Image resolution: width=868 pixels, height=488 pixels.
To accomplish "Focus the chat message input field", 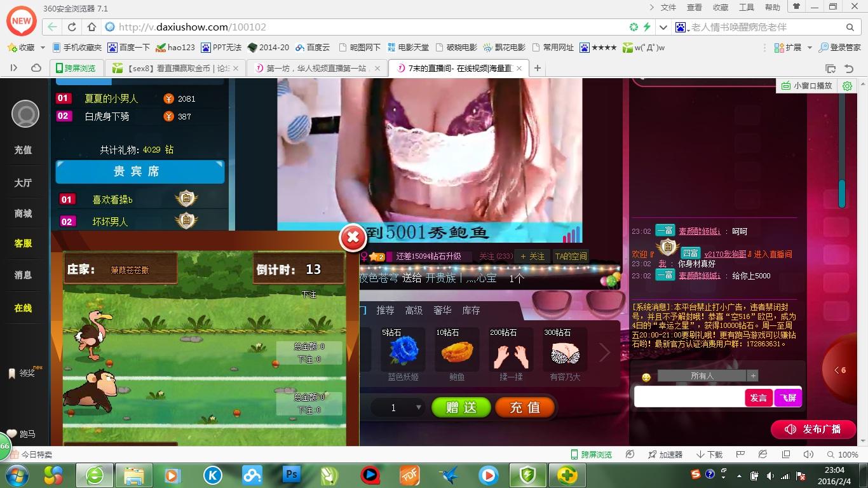I will (689, 398).
